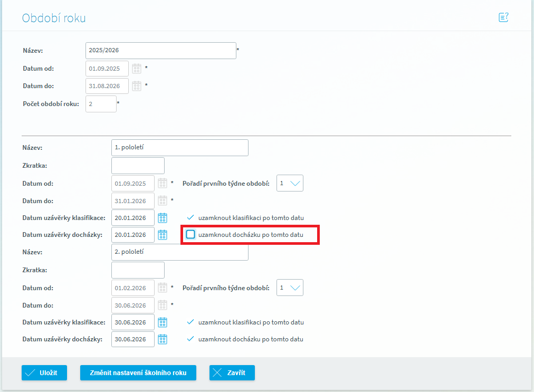The width and height of the screenshot is (534, 392).
Task: Open calendar for 1. pololetí Datum od
Action: 163,184
